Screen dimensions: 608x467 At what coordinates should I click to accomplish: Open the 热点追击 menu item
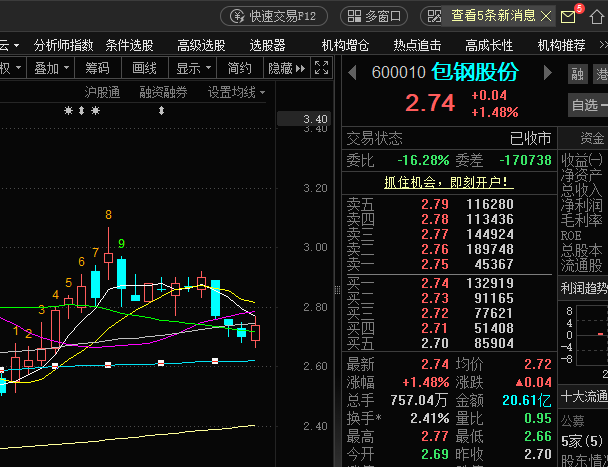coord(417,45)
